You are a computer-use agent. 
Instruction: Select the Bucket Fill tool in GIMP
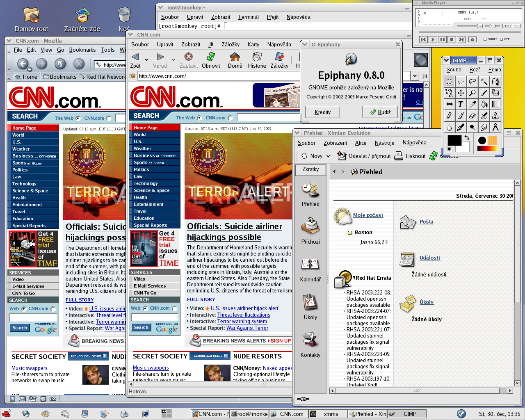coord(484,104)
